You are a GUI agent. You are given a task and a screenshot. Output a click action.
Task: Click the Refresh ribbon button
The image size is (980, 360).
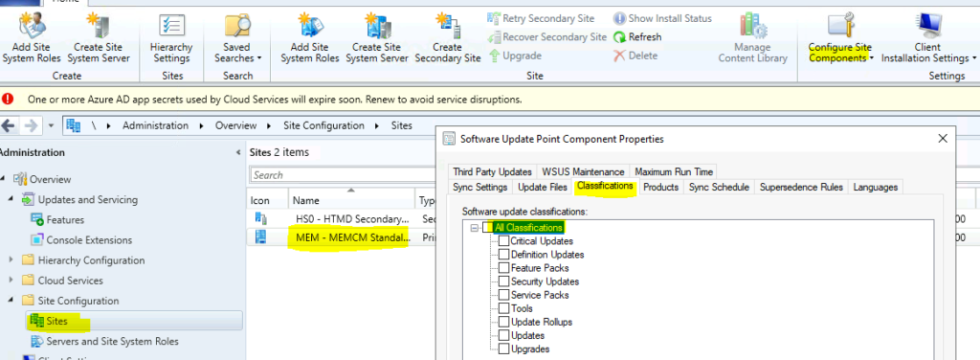click(637, 37)
